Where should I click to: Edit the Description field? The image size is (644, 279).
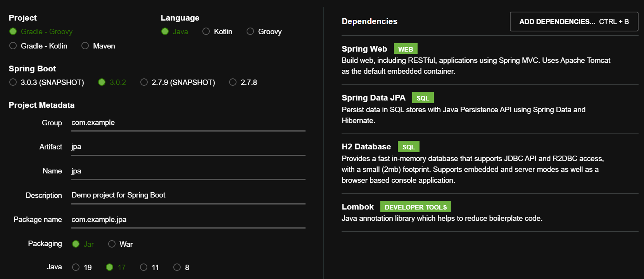[x=188, y=195]
